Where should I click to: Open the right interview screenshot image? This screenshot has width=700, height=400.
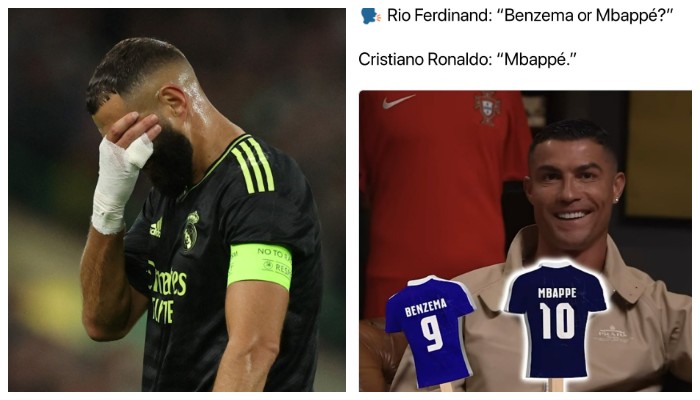point(525,241)
